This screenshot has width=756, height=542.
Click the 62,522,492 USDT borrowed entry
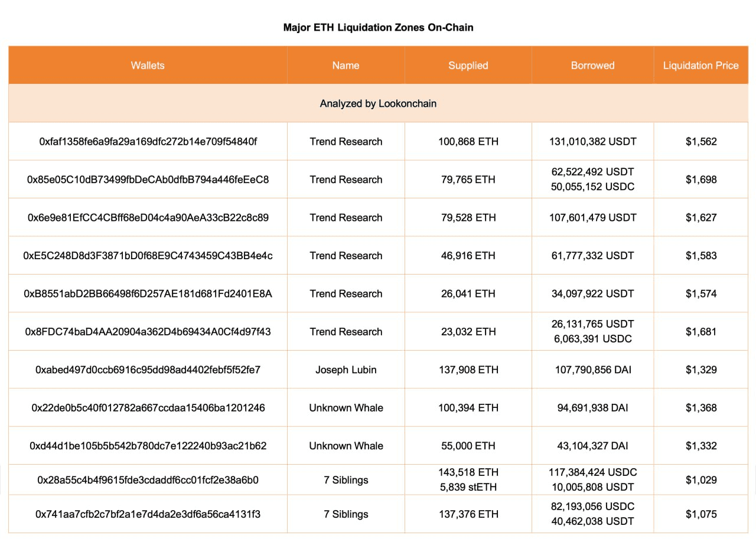pyautogui.click(x=592, y=172)
